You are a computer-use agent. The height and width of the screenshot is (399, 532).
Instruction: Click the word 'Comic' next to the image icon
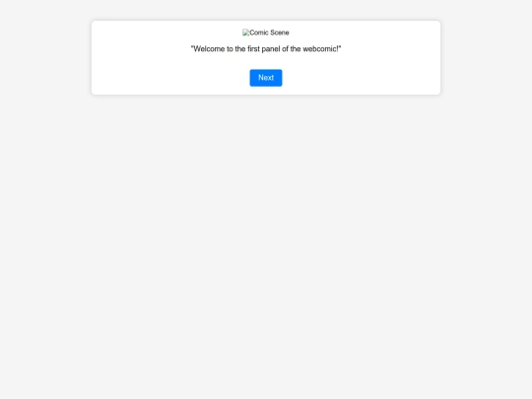259,33
